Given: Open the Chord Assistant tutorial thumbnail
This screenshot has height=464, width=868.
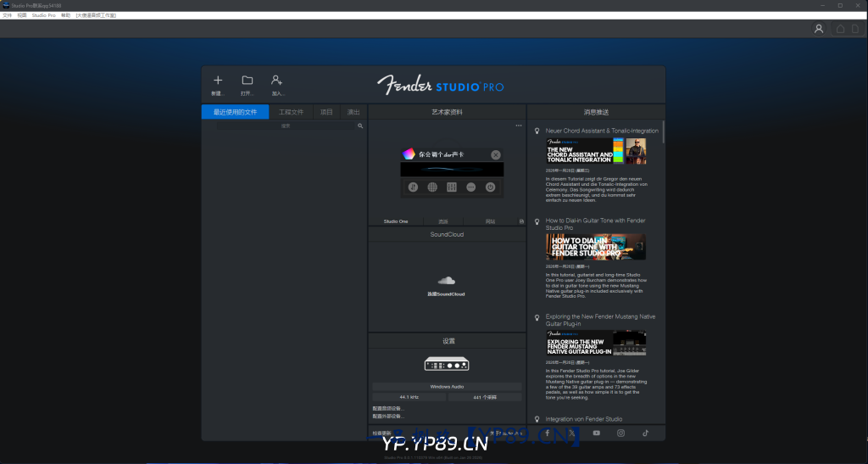Looking at the screenshot, I should pos(596,151).
